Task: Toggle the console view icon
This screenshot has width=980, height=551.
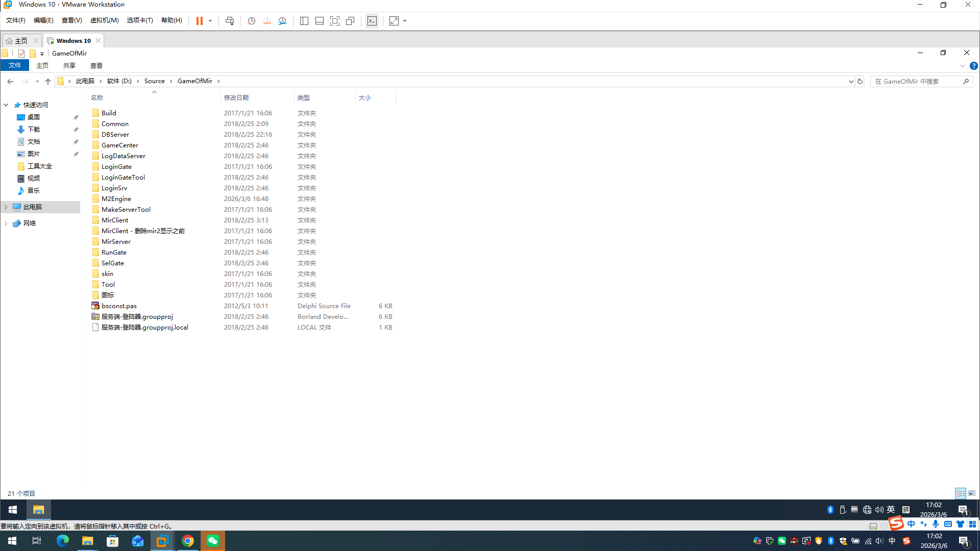Action: coord(372,21)
